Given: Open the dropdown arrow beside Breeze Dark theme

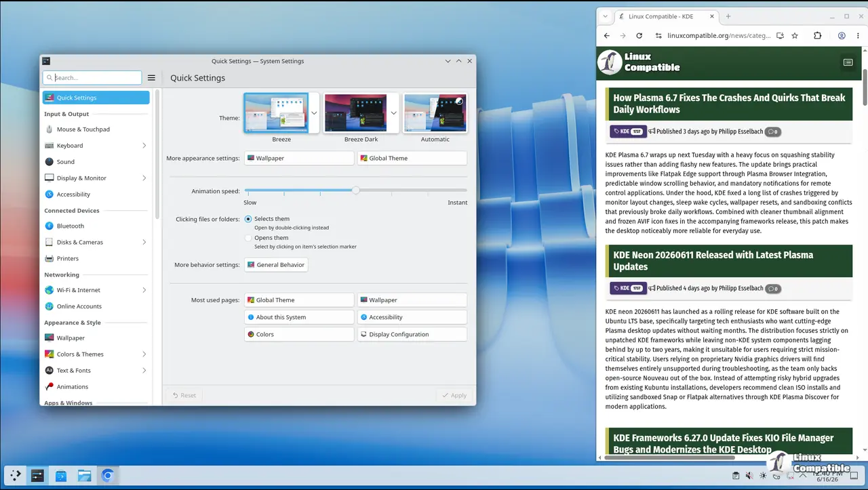Looking at the screenshot, I should point(393,113).
